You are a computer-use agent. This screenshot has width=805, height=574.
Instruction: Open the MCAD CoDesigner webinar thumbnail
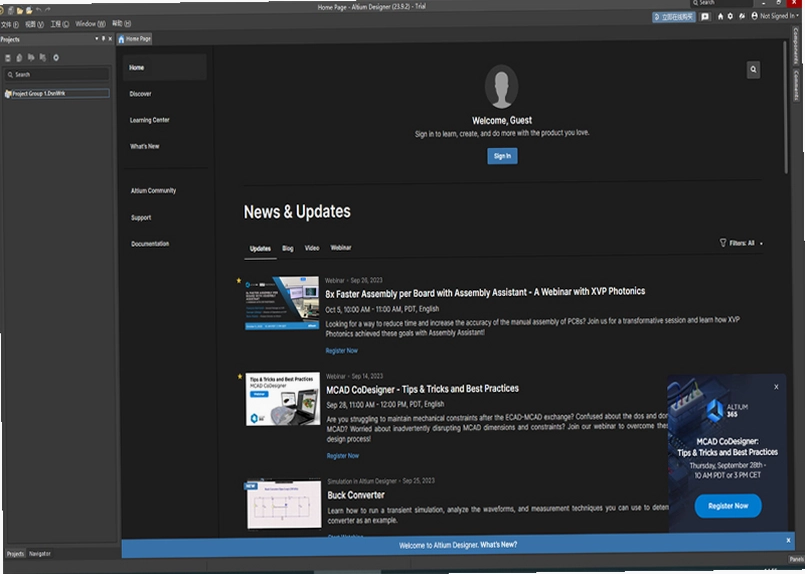[282, 399]
